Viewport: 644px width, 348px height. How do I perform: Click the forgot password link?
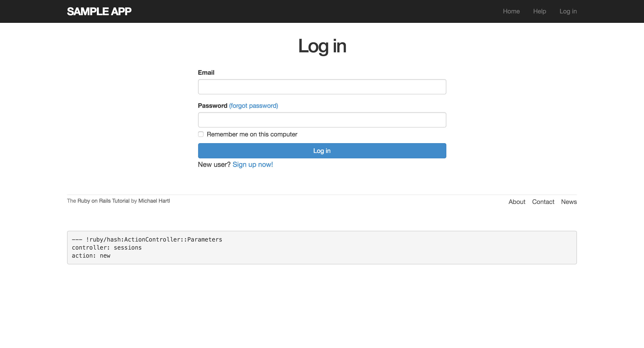[253, 106]
